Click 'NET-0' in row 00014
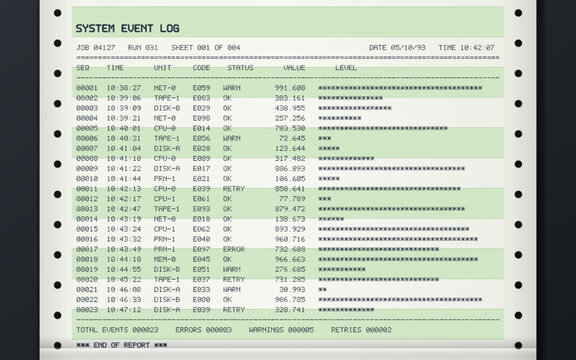 click(165, 219)
